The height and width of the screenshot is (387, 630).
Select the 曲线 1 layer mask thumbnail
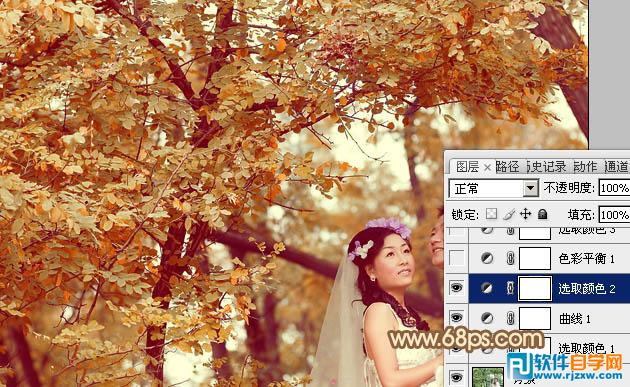535,318
